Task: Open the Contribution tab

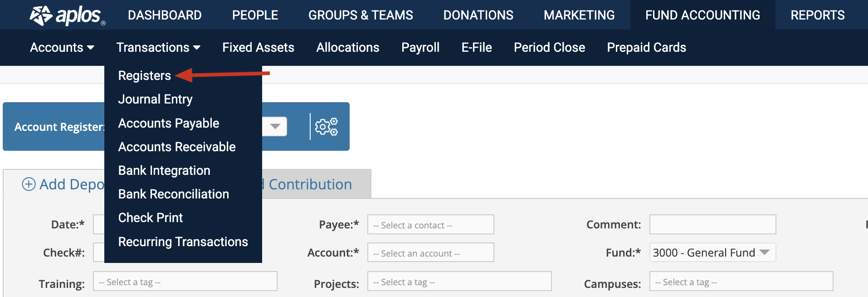Action: point(310,184)
